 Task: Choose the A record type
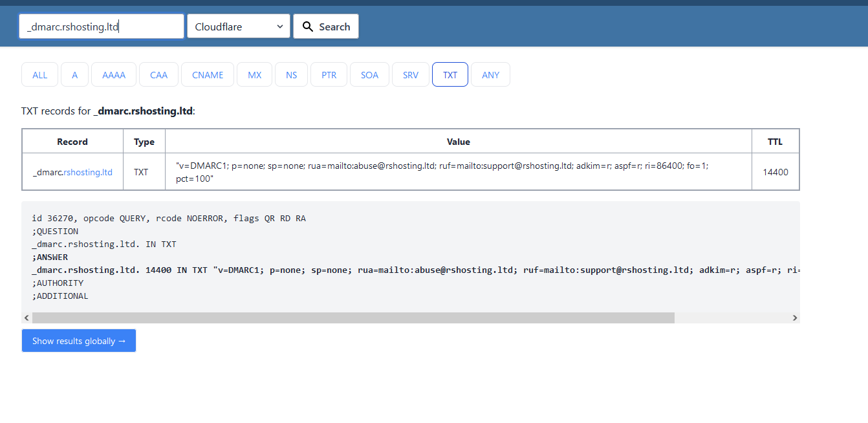pyautogui.click(x=74, y=74)
